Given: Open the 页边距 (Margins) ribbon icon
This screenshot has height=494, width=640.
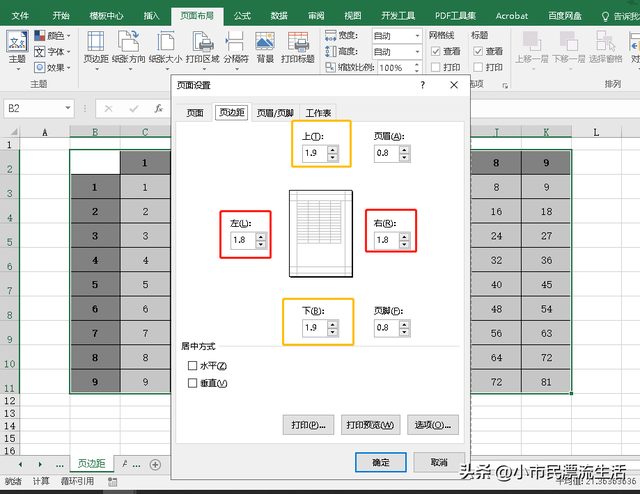Looking at the screenshot, I should click(x=98, y=47).
